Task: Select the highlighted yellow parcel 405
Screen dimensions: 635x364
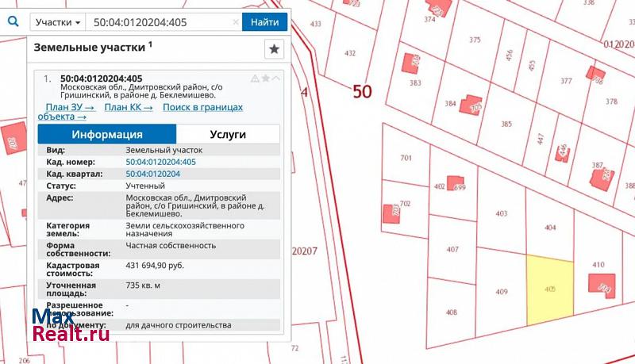Action: [x=550, y=290]
